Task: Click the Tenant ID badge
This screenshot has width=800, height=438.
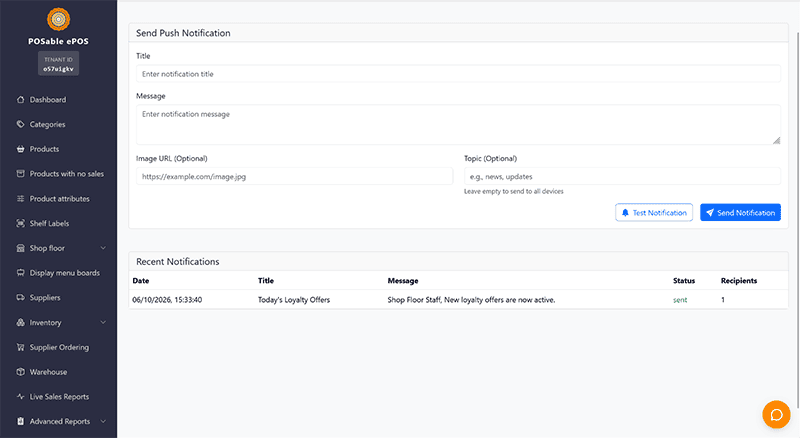Action: coord(58,64)
